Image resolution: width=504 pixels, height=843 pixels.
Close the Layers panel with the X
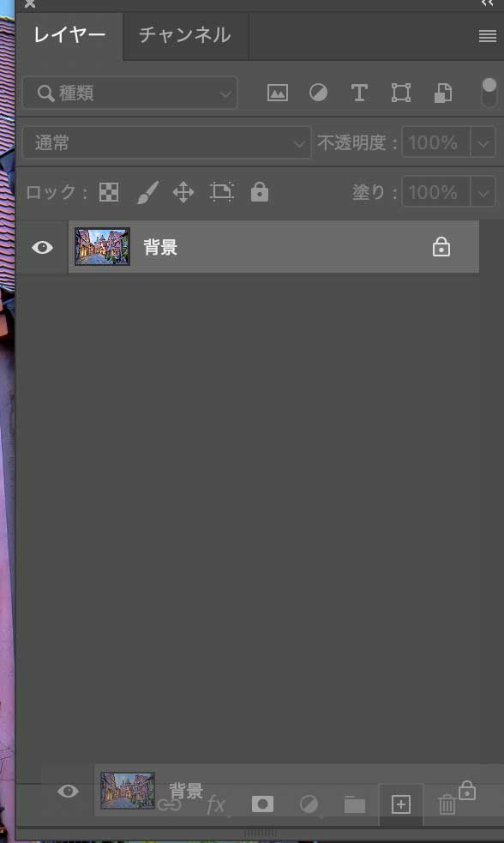[30, 3]
